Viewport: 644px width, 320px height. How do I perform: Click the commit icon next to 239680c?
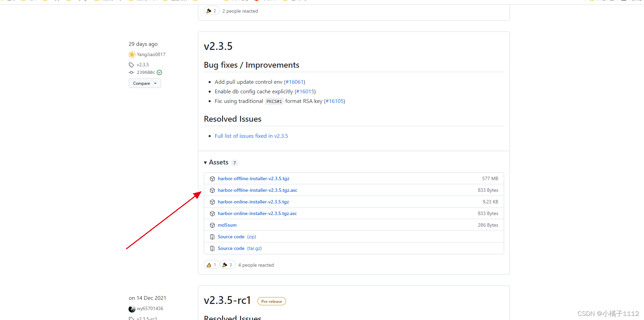click(x=131, y=72)
